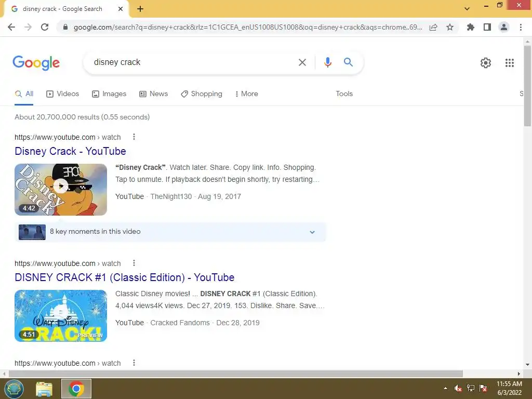Image resolution: width=532 pixels, height=399 pixels.
Task: Open options for the third youtube.com result
Action: [x=134, y=363]
